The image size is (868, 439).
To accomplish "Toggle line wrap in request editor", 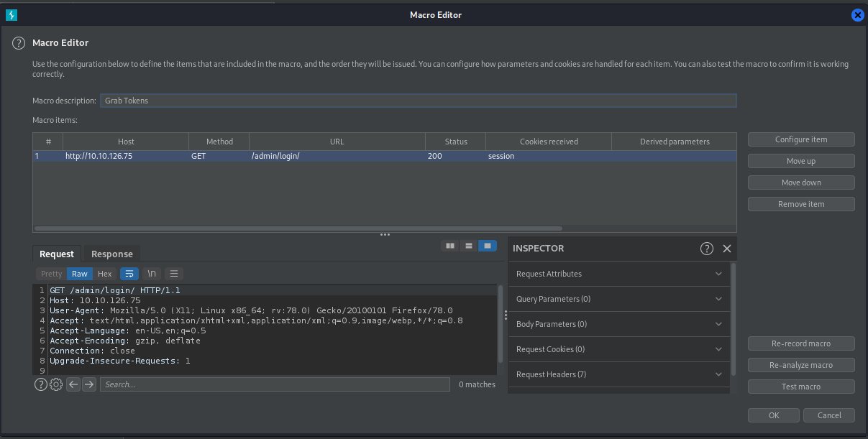I will pyautogui.click(x=129, y=274).
